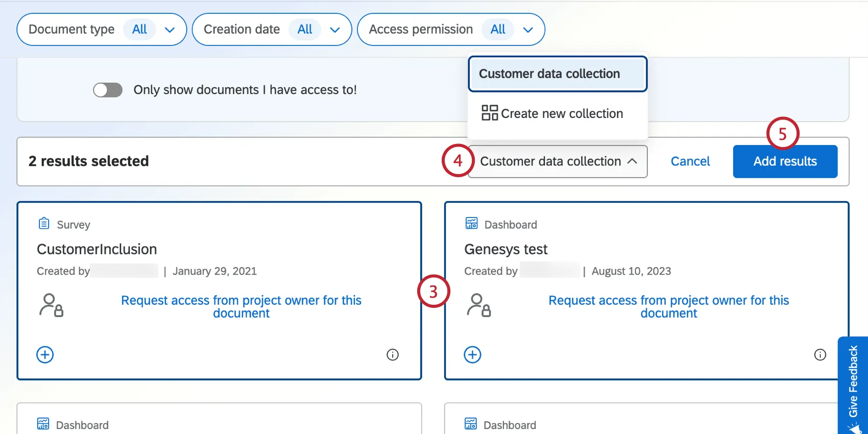Click plus icon on Genesys test card
The image size is (868, 434).
pos(472,355)
